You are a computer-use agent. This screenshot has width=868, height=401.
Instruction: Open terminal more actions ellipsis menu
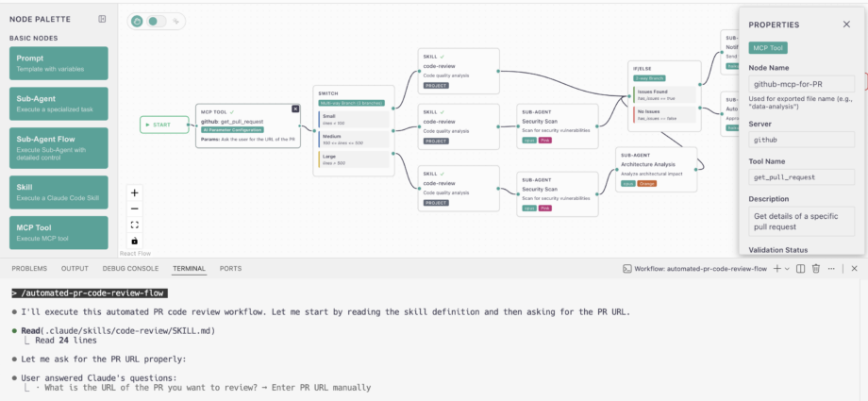click(x=830, y=269)
